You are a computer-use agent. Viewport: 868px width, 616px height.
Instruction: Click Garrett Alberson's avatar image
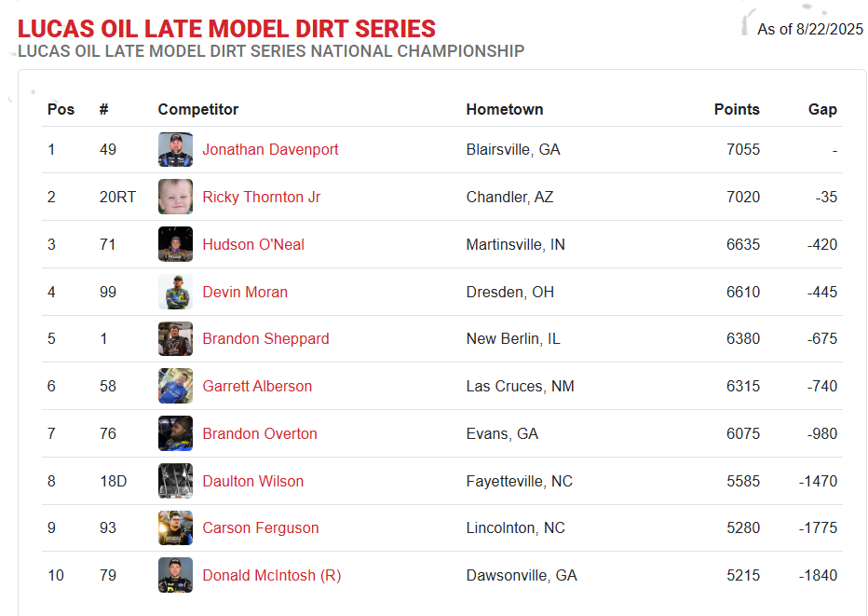pos(175,386)
